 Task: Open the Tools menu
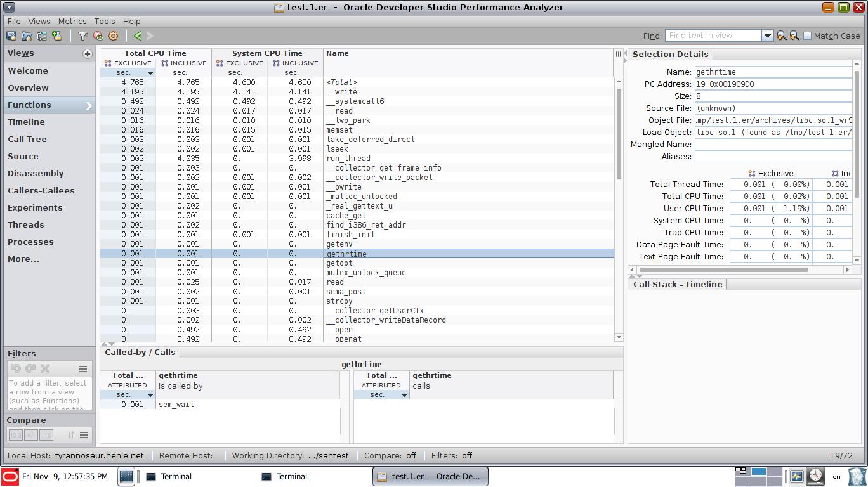click(x=105, y=22)
